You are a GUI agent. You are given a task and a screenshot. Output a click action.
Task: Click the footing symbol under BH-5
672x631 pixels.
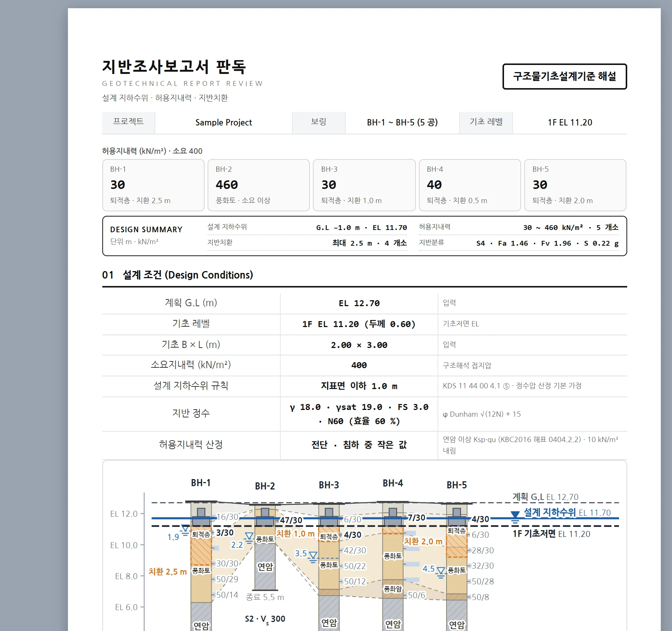tap(457, 517)
